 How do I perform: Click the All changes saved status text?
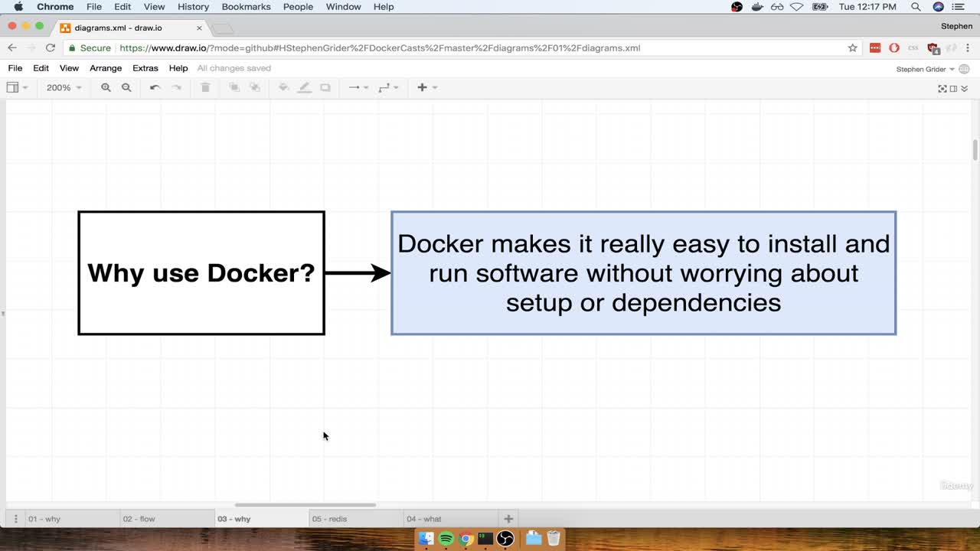[234, 68]
